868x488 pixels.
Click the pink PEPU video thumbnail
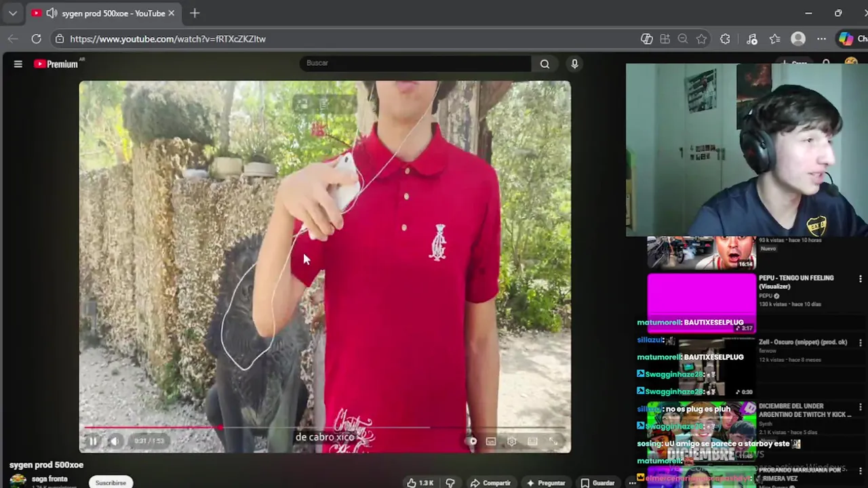point(701,303)
